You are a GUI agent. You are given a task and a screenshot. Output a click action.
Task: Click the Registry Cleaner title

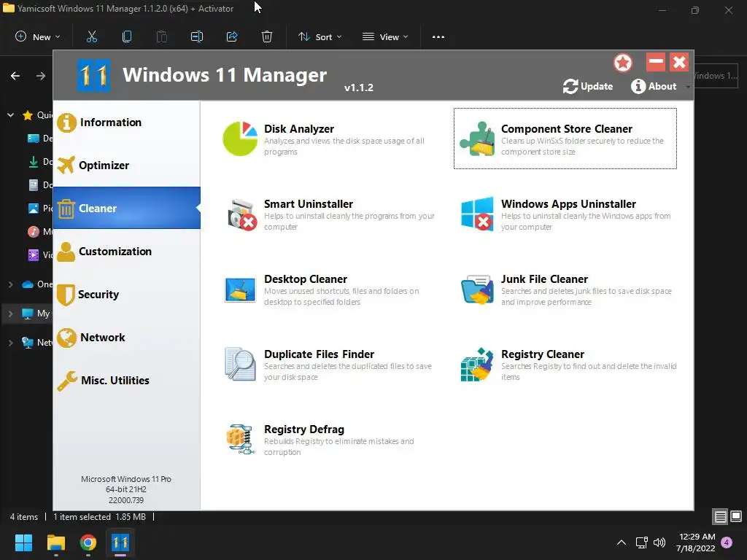click(542, 354)
